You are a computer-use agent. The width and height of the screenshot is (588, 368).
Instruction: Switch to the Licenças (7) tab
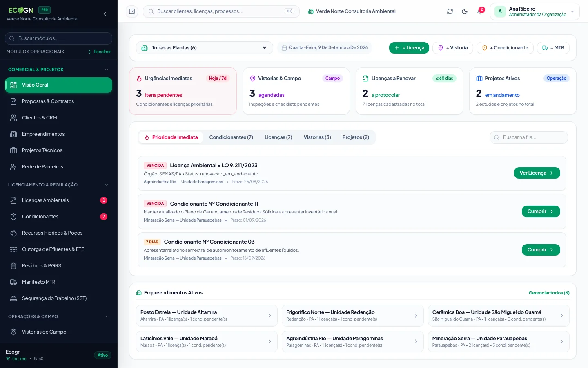278,137
